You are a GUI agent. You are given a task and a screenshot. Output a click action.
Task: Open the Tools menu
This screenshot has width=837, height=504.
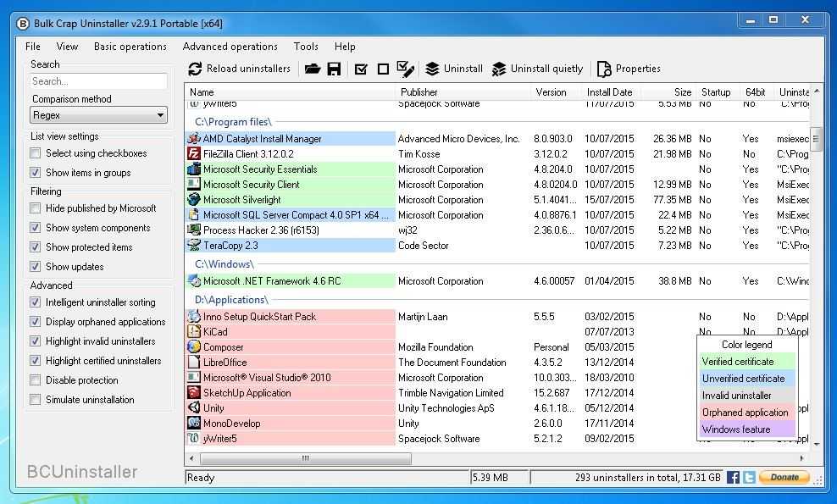point(305,47)
